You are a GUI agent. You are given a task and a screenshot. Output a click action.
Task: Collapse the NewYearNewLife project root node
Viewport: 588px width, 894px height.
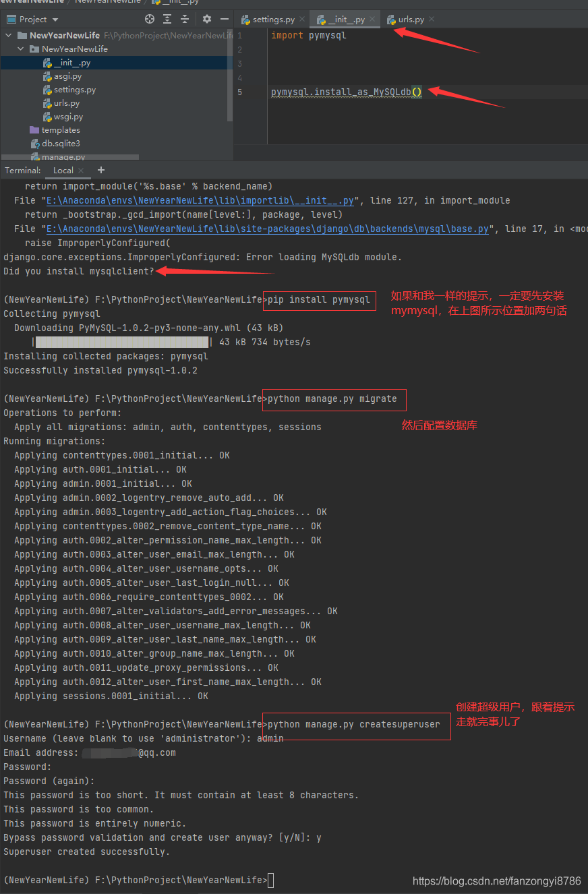pyautogui.click(x=8, y=35)
